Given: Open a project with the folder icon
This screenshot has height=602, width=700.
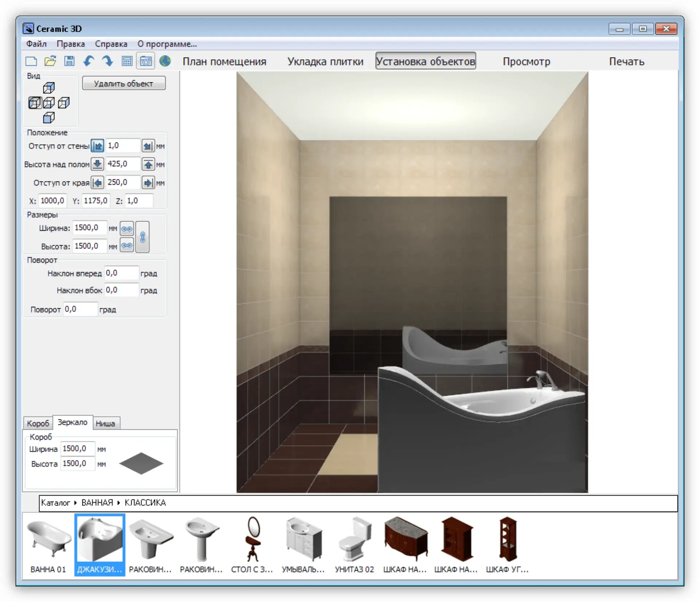Looking at the screenshot, I should coord(50,61).
